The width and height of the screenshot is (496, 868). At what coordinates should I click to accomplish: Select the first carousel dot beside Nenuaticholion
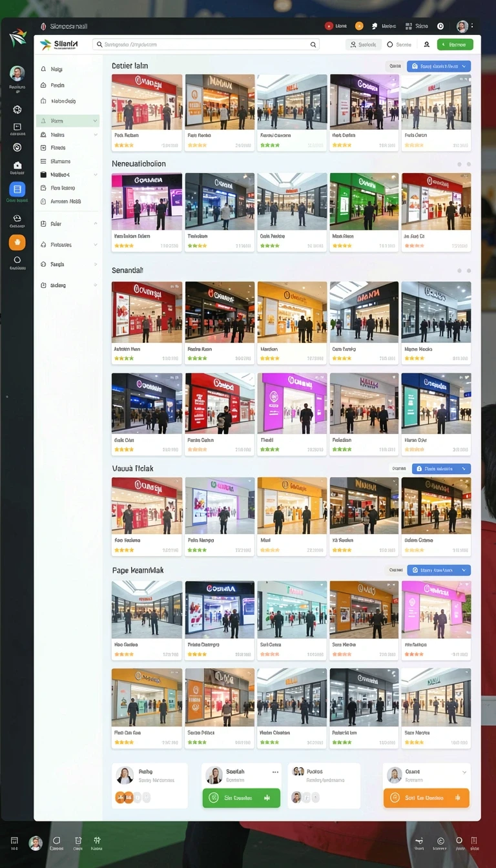coord(460,165)
